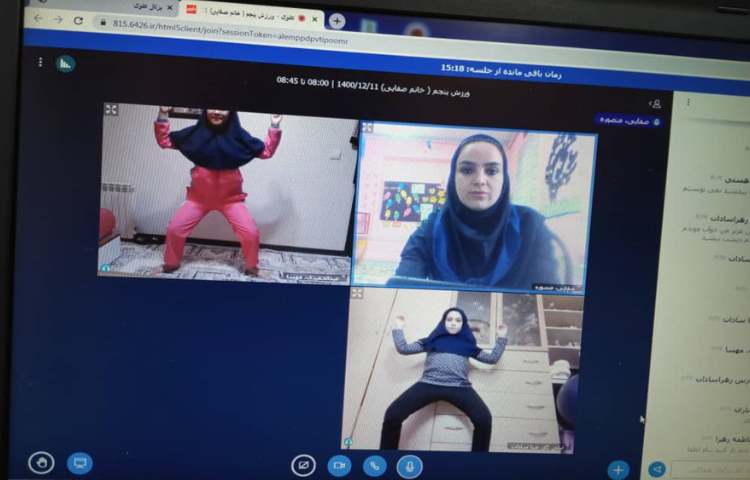
Task: Click the chat message input field
Action: [709, 470]
